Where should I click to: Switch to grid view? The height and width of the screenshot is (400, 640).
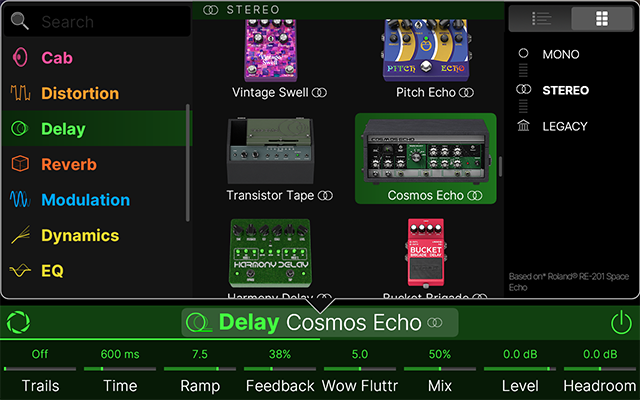tap(601, 18)
